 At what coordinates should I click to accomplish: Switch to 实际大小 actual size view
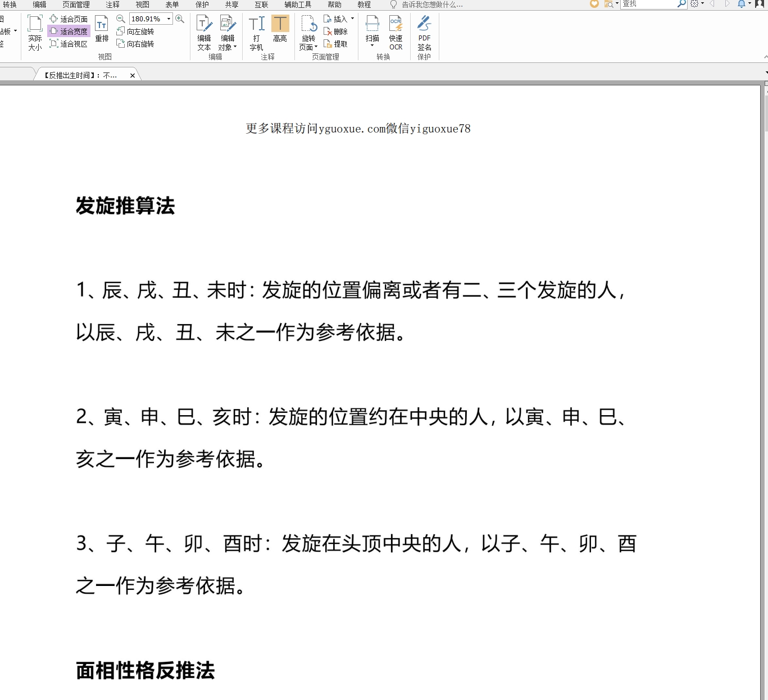[35, 33]
